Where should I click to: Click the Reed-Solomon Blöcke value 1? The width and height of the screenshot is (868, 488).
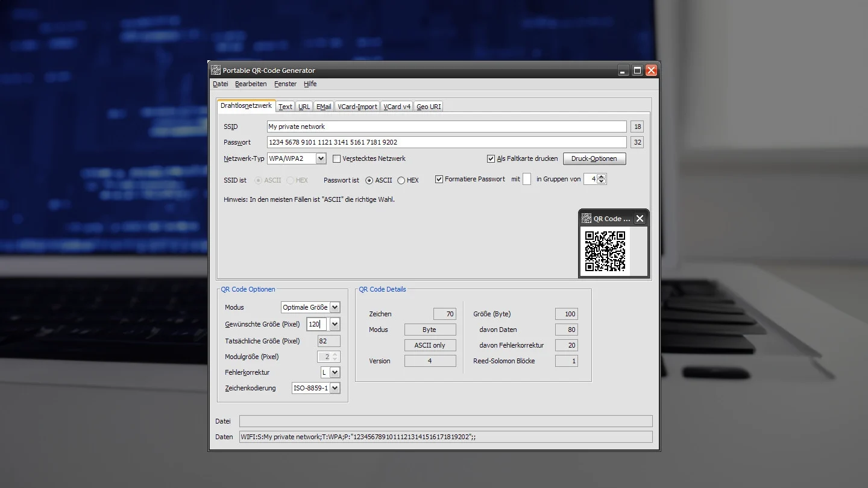(567, 361)
